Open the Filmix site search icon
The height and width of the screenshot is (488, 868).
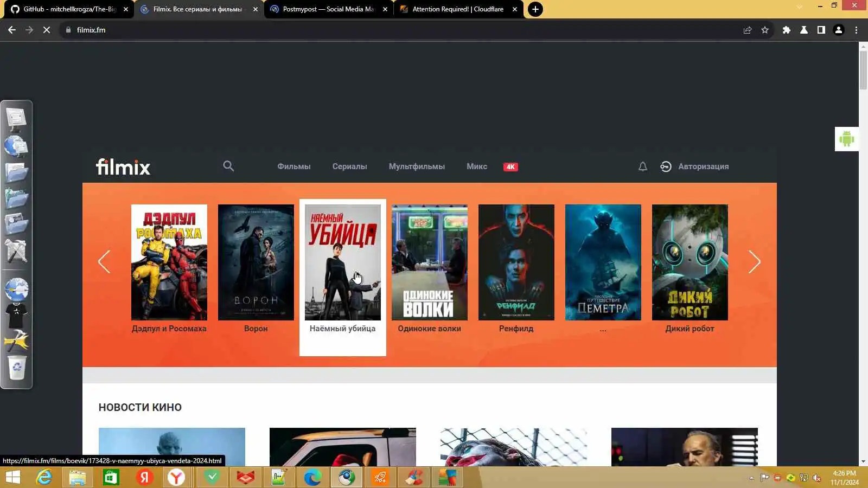[x=228, y=166]
